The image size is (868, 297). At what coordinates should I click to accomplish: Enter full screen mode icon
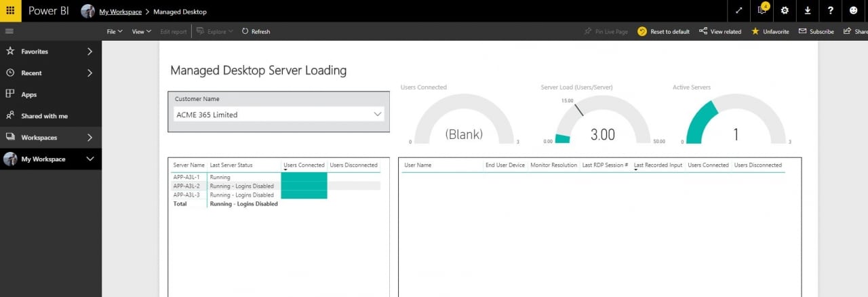tap(738, 11)
